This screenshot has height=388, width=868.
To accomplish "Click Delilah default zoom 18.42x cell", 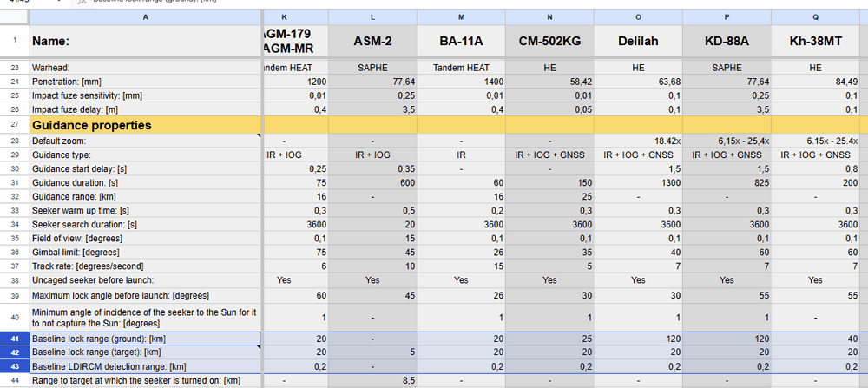I will coord(638,141).
